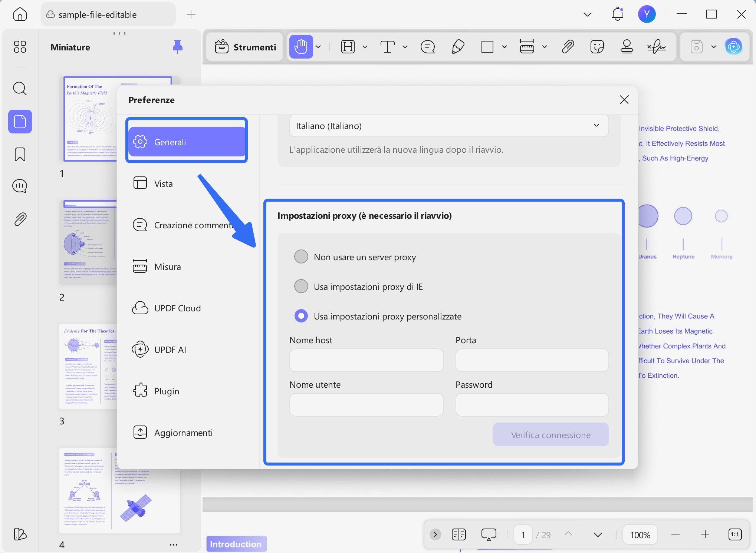Select 'Non usare un server proxy' option
The image size is (756, 553).
pos(301,256)
